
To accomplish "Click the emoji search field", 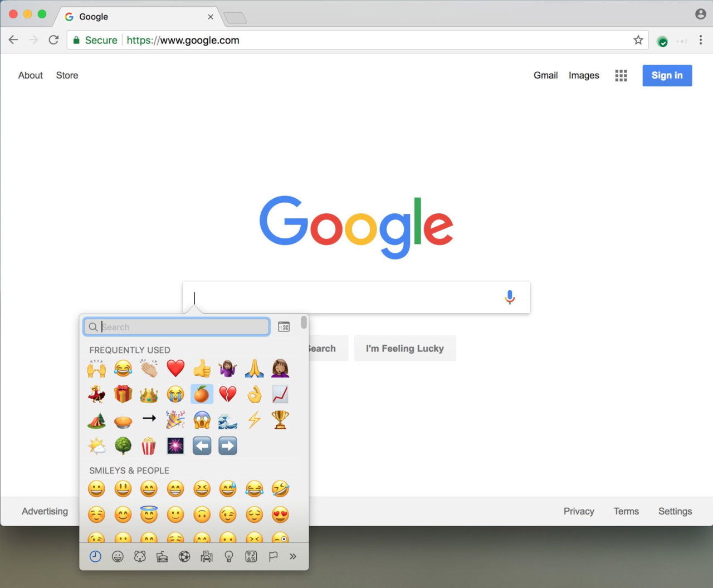I will 177,327.
